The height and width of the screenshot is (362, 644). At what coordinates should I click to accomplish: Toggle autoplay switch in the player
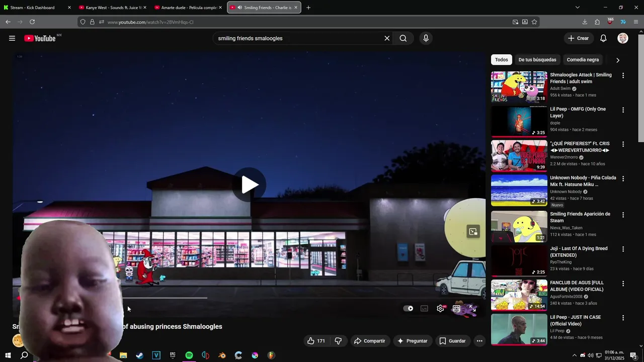pyautogui.click(x=409, y=309)
